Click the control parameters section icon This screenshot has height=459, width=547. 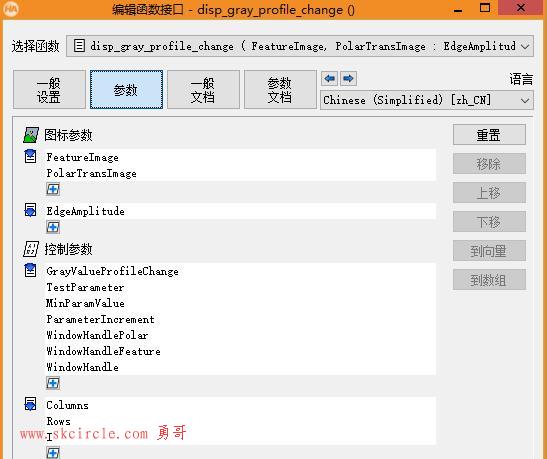click(31, 249)
